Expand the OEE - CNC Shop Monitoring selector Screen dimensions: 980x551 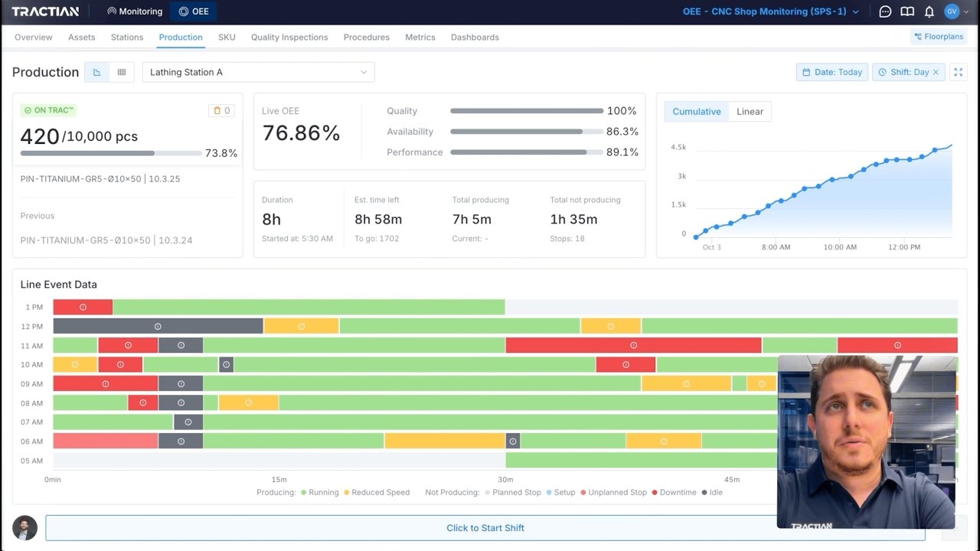tap(771, 11)
